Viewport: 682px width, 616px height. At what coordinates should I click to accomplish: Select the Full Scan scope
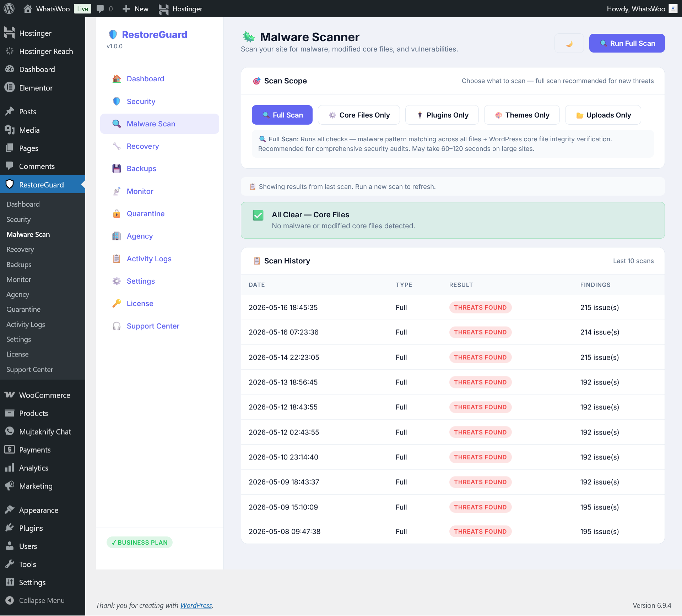coord(282,115)
